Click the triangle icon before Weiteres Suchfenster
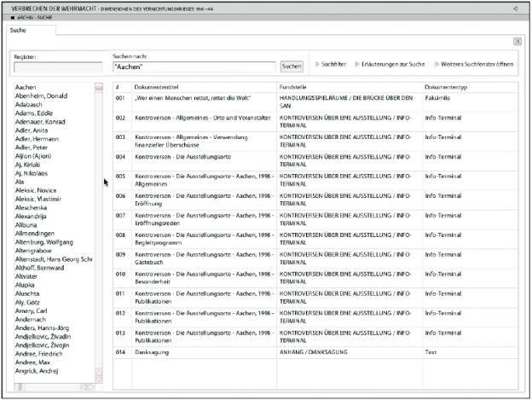The height and width of the screenshot is (400, 532). click(437, 65)
